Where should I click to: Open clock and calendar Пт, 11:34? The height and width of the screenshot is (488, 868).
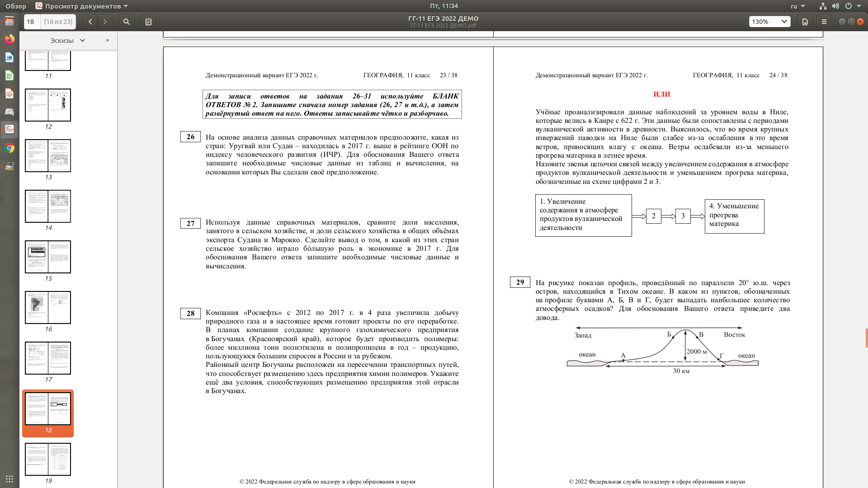pos(443,6)
